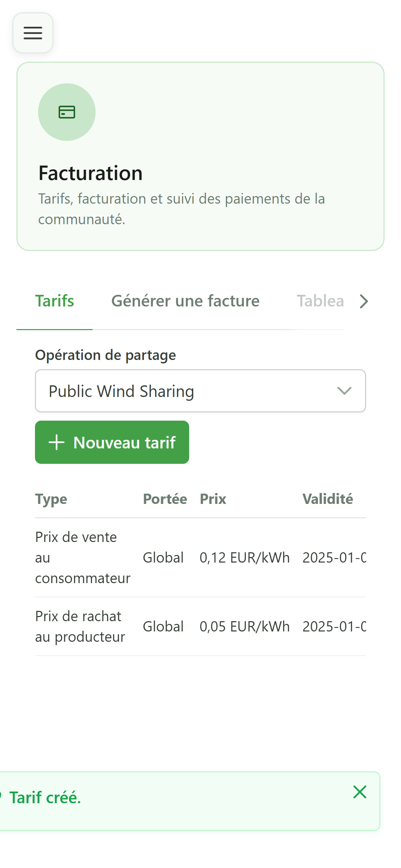This screenshot has height=868, width=401.
Task: Expand the Opération de partage dropdown arrow
Action: pyautogui.click(x=344, y=391)
